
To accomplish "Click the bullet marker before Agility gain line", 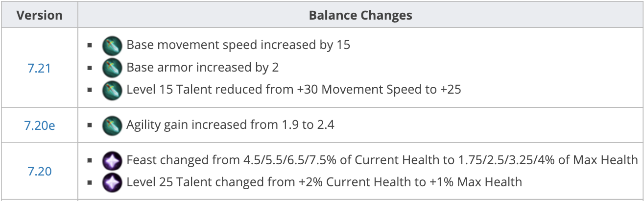I will coord(90,126).
